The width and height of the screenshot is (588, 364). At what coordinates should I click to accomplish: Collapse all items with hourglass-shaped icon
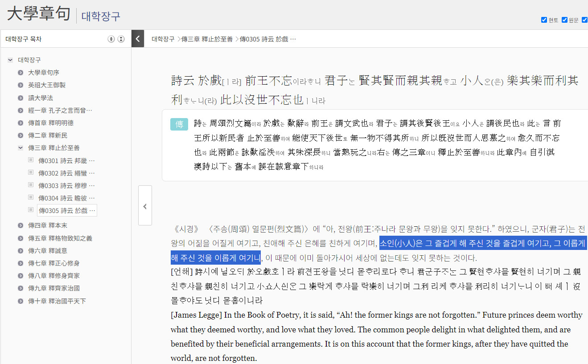pyautogui.click(x=121, y=39)
